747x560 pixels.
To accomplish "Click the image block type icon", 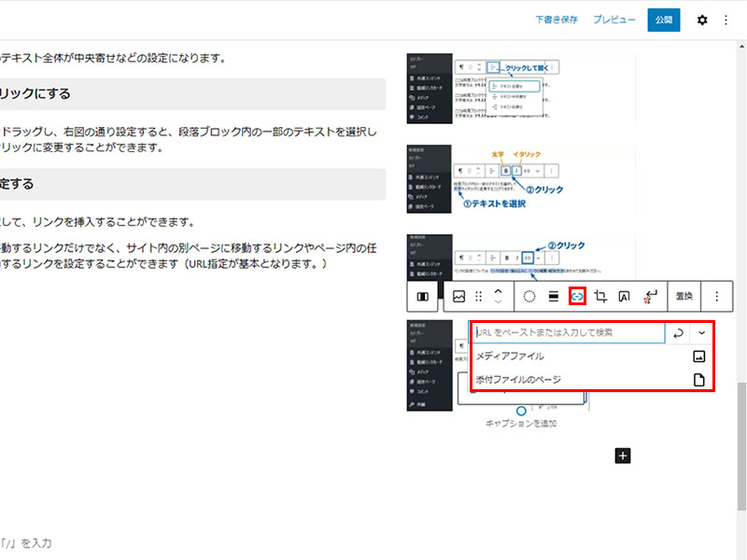I will pos(458,296).
